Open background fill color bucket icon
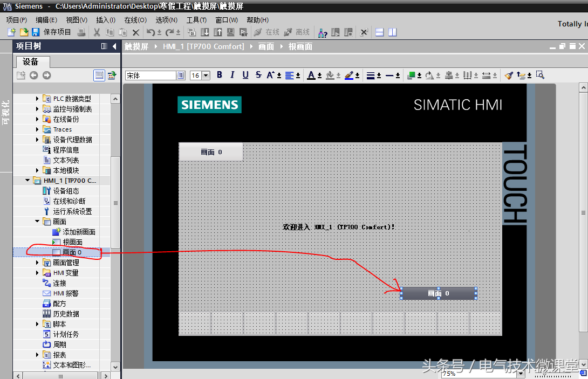 click(x=330, y=75)
